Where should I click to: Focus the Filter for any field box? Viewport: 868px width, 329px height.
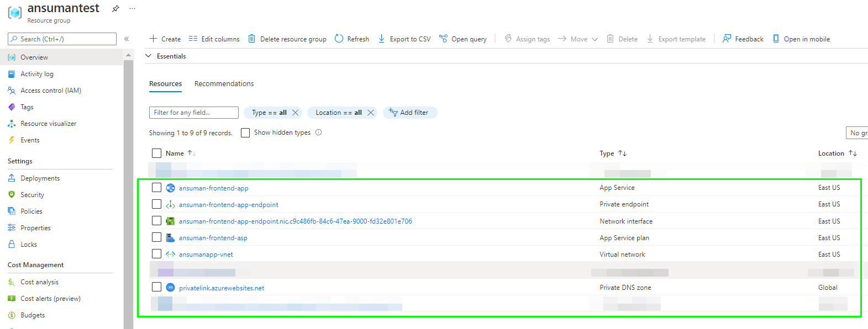(x=193, y=113)
